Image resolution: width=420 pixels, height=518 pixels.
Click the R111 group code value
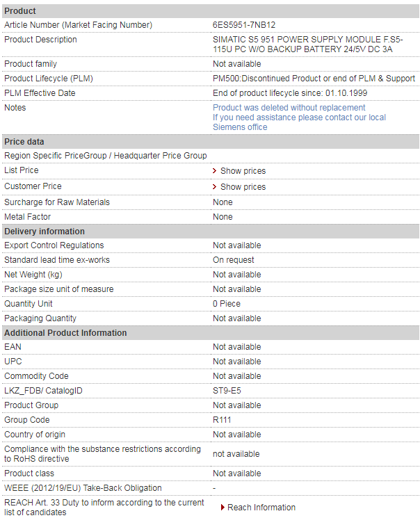click(x=222, y=420)
